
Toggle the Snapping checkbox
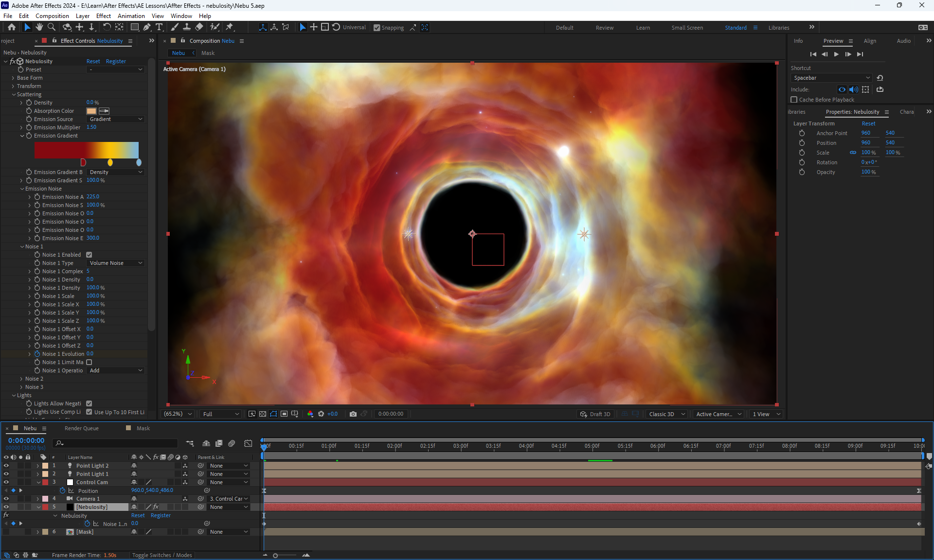[x=377, y=28]
